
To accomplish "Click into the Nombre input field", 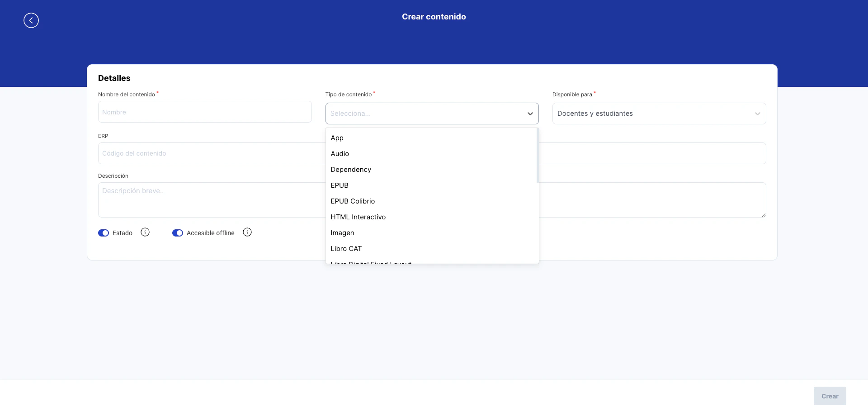I will tap(205, 112).
